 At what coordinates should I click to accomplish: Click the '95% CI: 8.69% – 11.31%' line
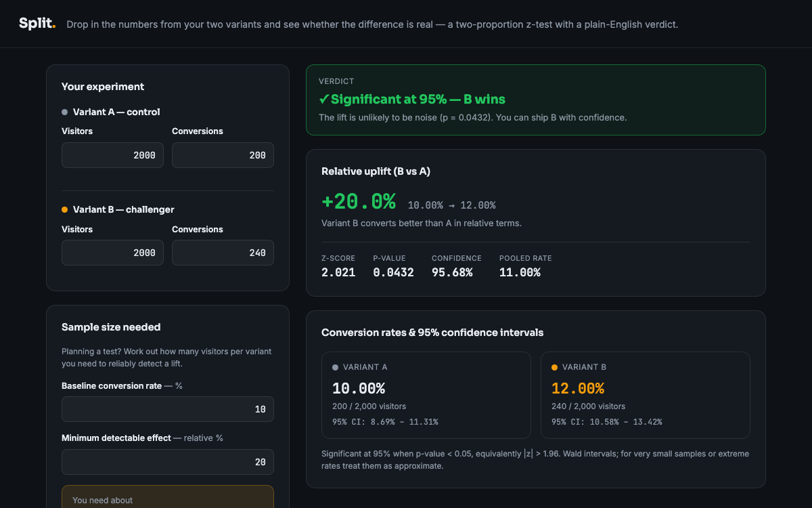coord(385,422)
